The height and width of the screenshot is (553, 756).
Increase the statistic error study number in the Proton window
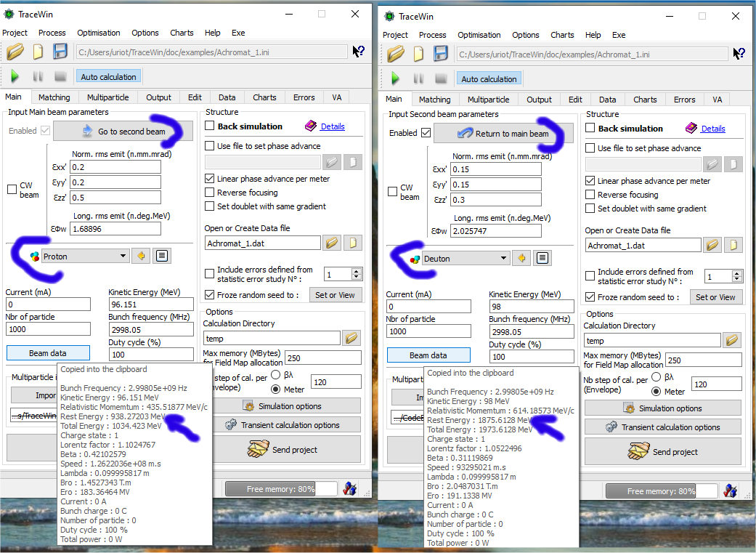coord(356,270)
